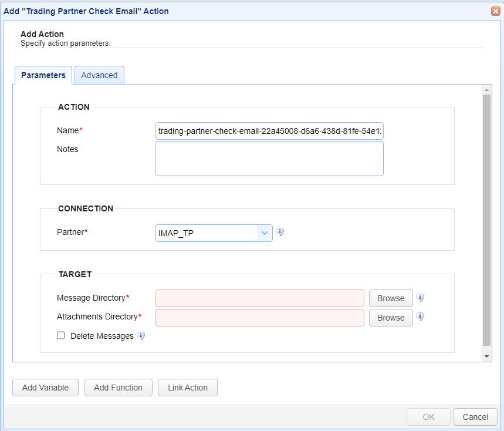Show help for Message Directory field

tap(420, 298)
